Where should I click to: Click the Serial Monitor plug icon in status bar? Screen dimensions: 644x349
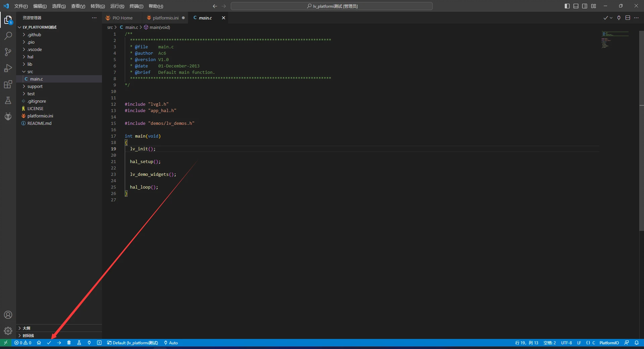click(x=89, y=343)
